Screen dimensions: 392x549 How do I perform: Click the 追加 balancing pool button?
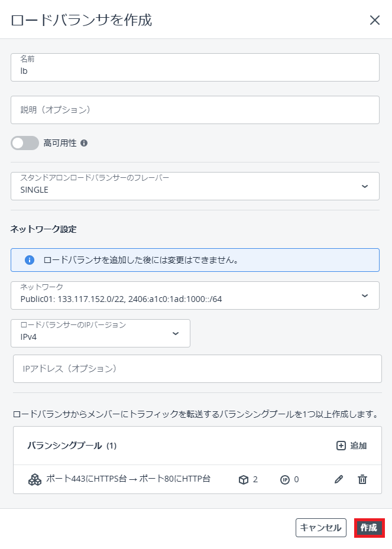tap(352, 446)
